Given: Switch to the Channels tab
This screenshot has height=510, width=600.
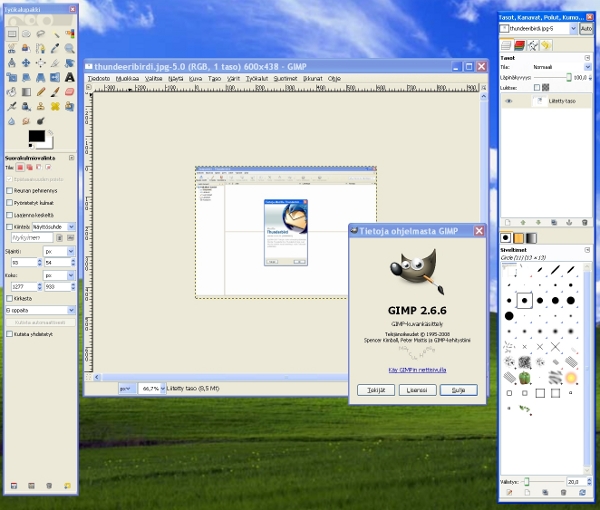Looking at the screenshot, I should pyautogui.click(x=519, y=46).
